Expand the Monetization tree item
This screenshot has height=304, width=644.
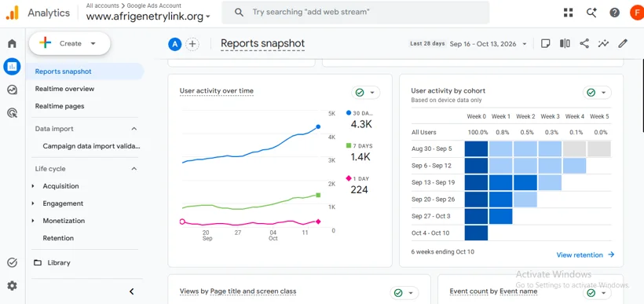[x=33, y=221]
